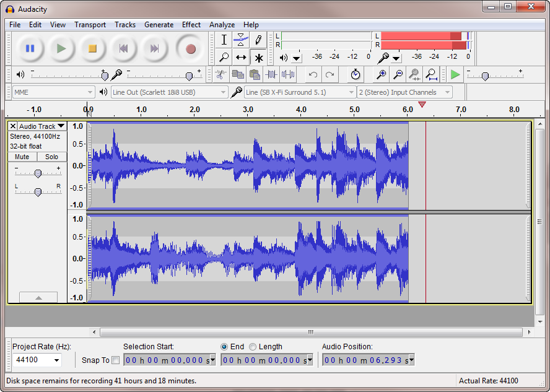Collapse the track with the up arrow

38,297
